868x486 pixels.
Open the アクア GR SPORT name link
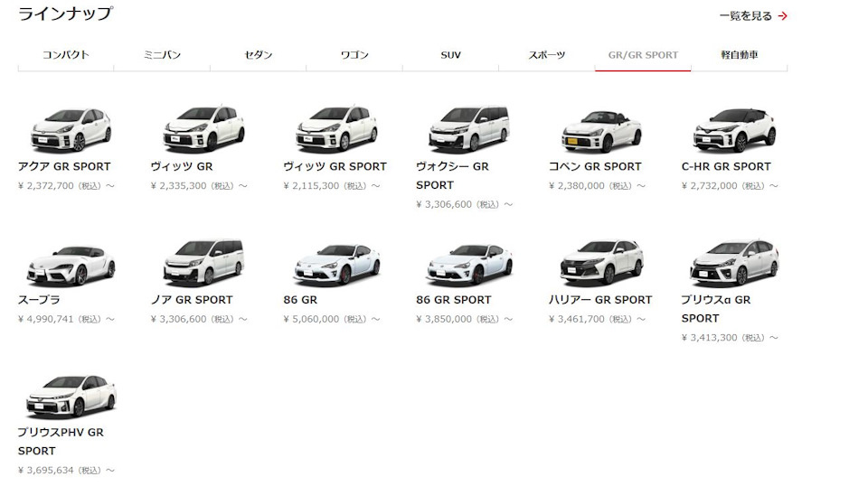tap(64, 166)
